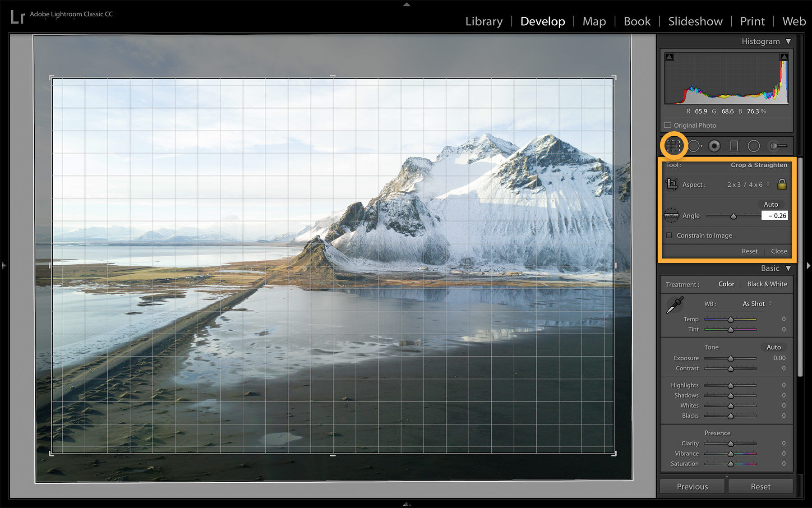This screenshot has height=508, width=812.
Task: Switch Treatment to Black & White
Action: coord(767,284)
